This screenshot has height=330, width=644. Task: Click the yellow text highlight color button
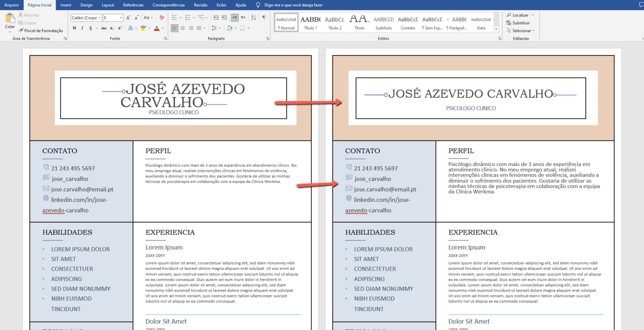[x=143, y=28]
